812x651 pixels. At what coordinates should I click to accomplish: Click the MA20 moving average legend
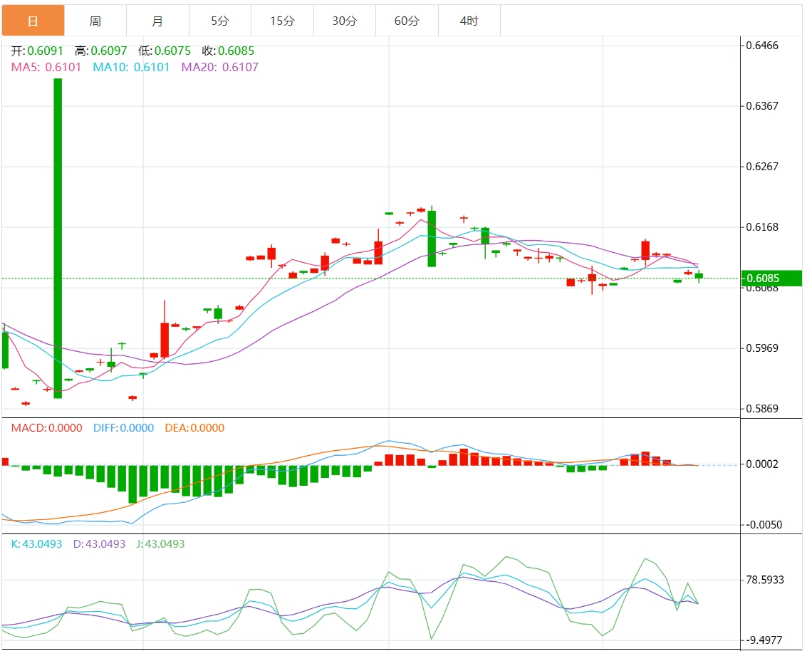(219, 67)
